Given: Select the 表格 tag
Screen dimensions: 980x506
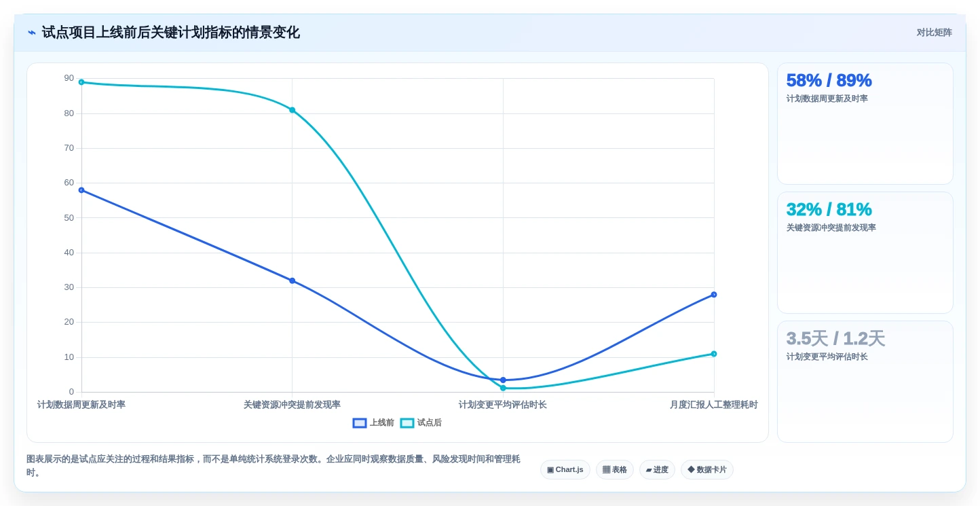Looking at the screenshot, I should [615, 470].
